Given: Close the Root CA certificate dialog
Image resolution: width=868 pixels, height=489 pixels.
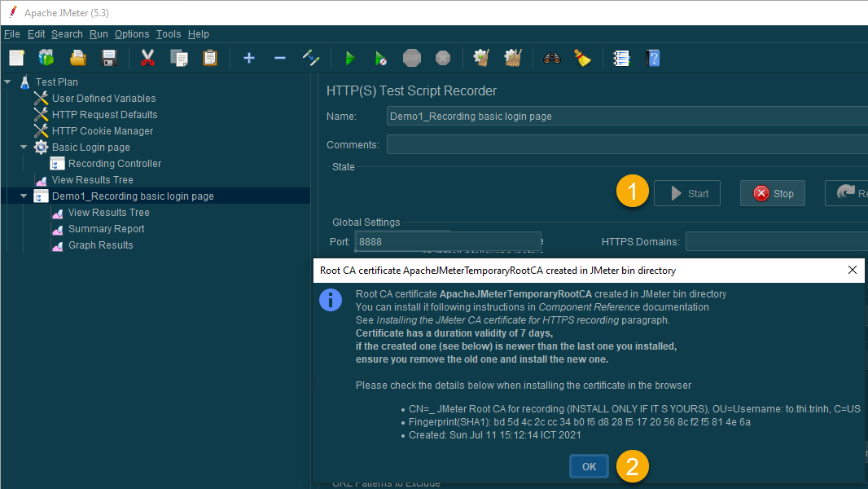Looking at the screenshot, I should (x=852, y=270).
